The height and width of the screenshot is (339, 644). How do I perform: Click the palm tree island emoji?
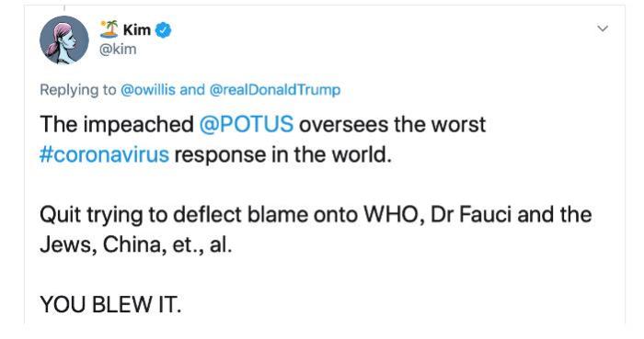click(109, 29)
